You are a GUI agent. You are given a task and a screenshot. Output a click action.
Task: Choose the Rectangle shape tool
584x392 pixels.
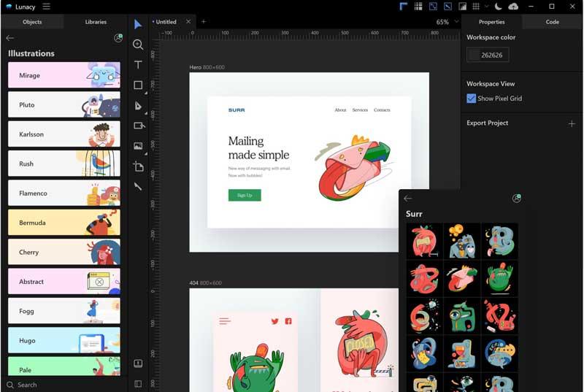click(x=138, y=85)
